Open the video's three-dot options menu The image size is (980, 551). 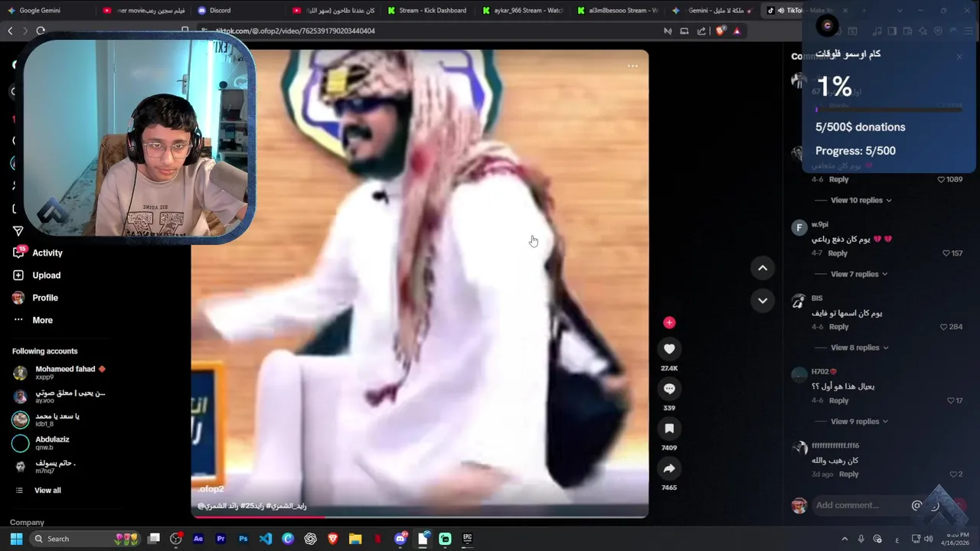coord(632,66)
